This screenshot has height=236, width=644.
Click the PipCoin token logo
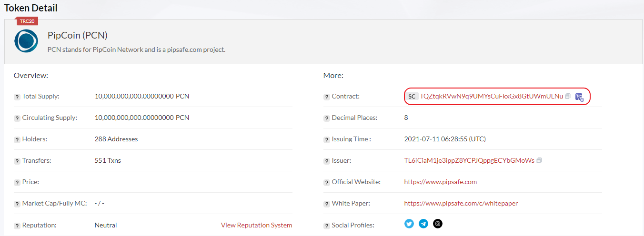26,41
